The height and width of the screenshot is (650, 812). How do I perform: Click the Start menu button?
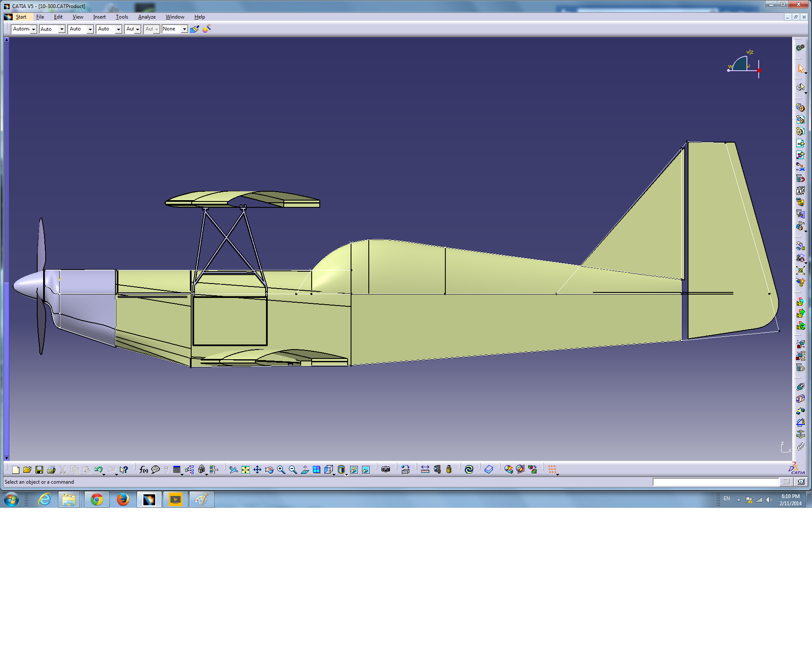(21, 17)
